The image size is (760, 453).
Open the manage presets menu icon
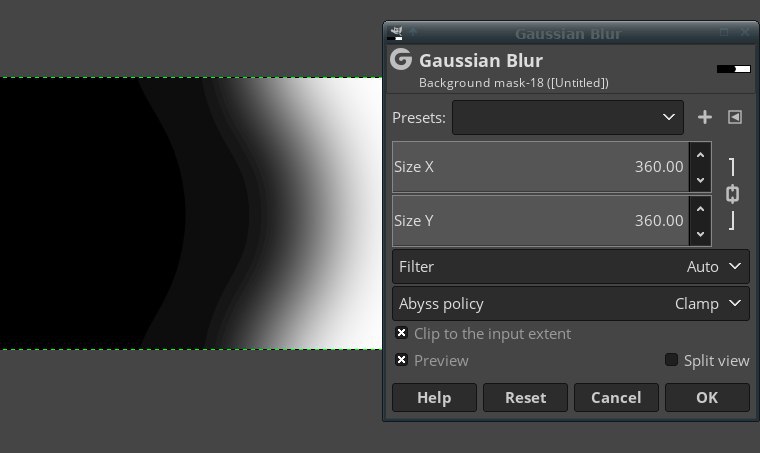click(x=735, y=117)
